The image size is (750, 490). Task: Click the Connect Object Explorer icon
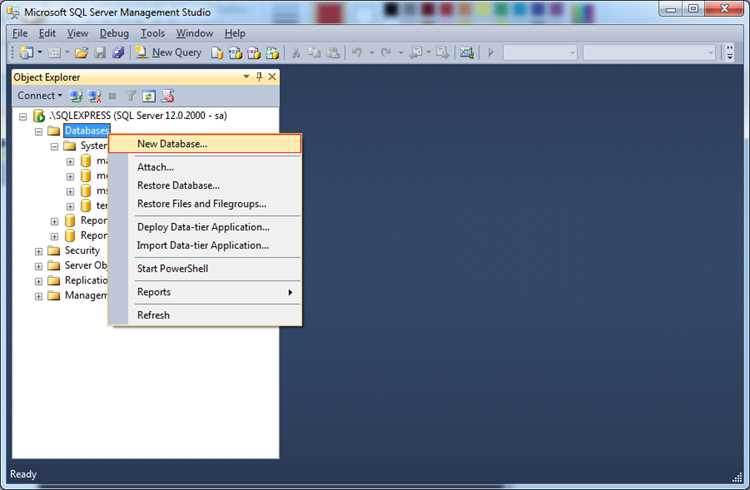(x=76, y=96)
